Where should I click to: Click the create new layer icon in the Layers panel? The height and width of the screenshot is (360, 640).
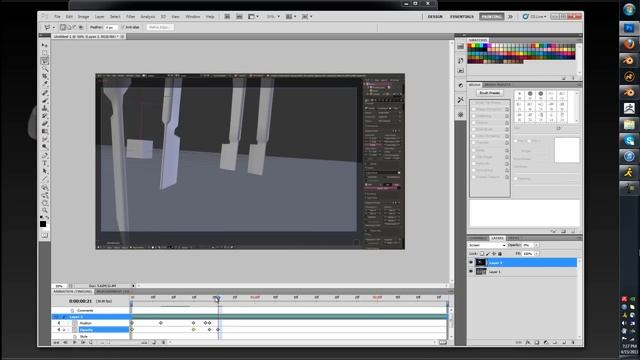tap(564, 342)
